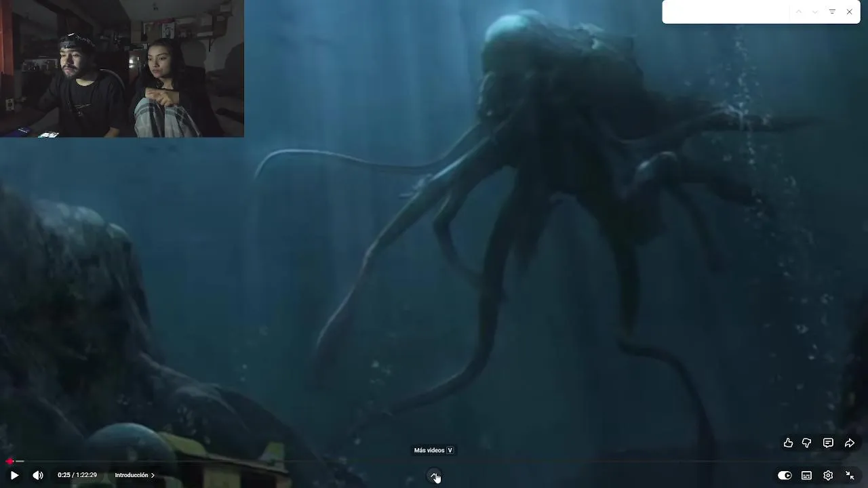The width and height of the screenshot is (868, 488).
Task: Seek along the video progress bar
Action: pyautogui.click(x=434, y=462)
